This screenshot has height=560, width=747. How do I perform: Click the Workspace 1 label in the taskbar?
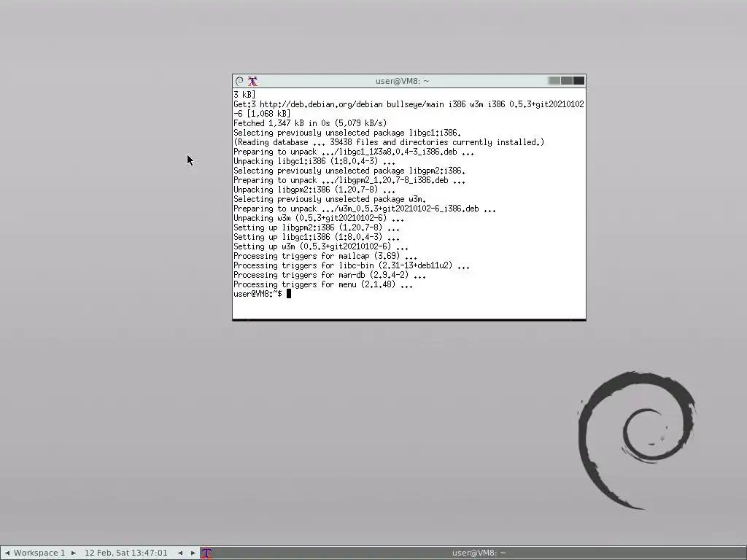[39, 553]
